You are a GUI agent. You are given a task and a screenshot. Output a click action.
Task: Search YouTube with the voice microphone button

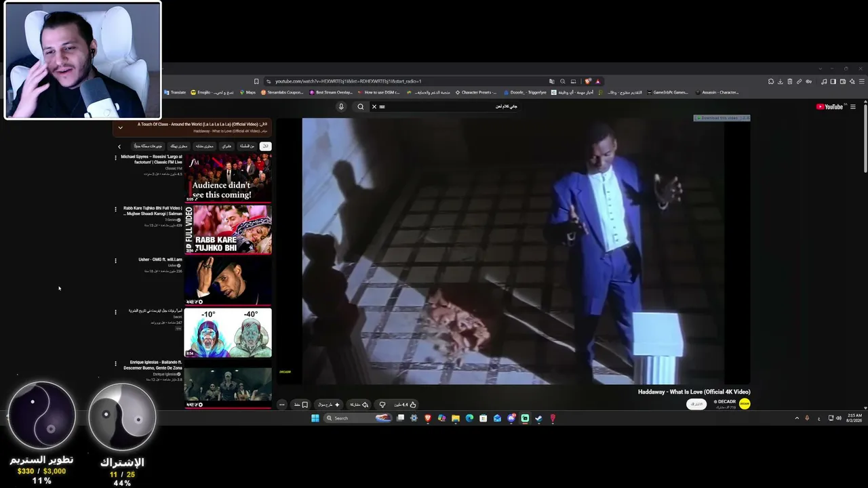(341, 106)
